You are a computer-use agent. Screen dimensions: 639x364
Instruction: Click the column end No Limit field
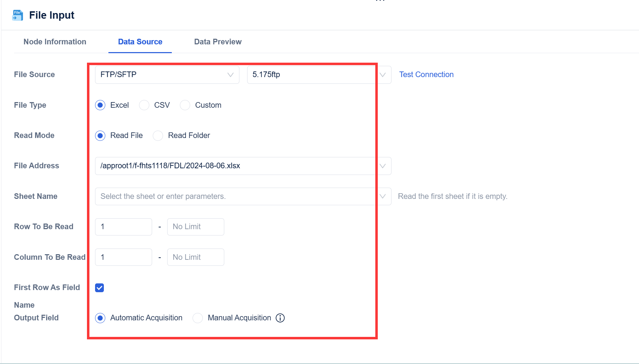(195, 257)
